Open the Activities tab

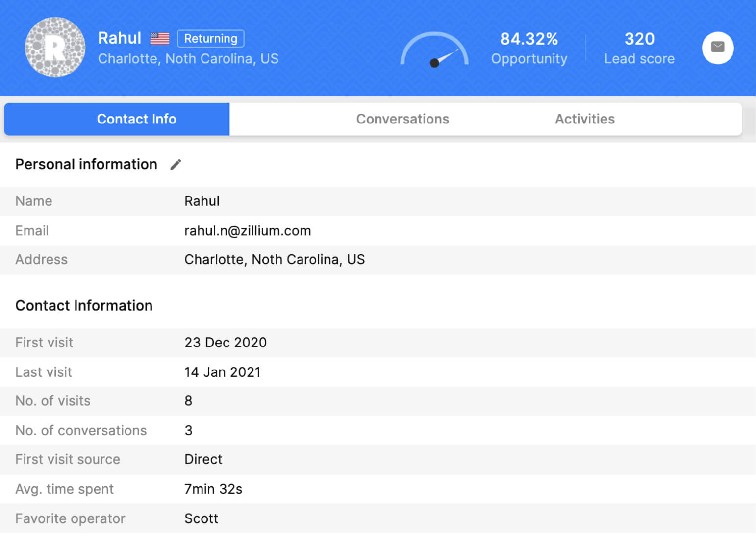tap(585, 119)
